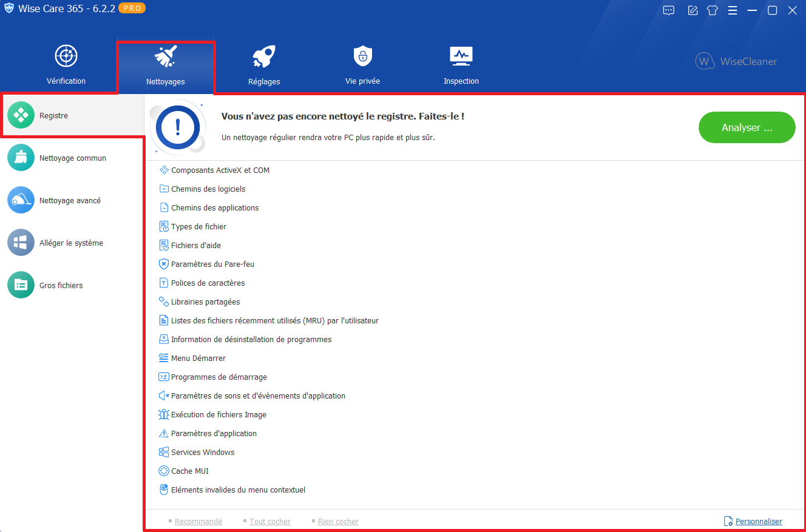Open the Vie privée tab
This screenshot has width=806, height=532.
pyautogui.click(x=362, y=64)
